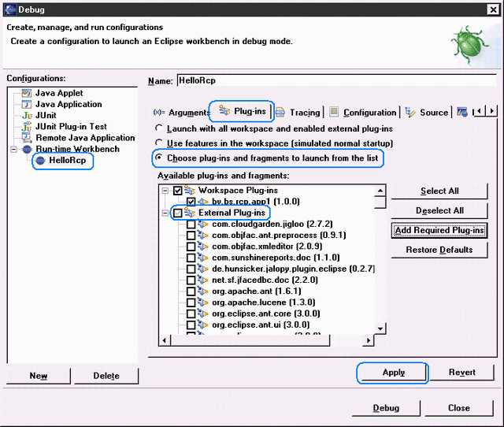Image resolution: width=504 pixels, height=427 pixels.
Task: Select Java Applet configuration icon
Action: coord(26,93)
